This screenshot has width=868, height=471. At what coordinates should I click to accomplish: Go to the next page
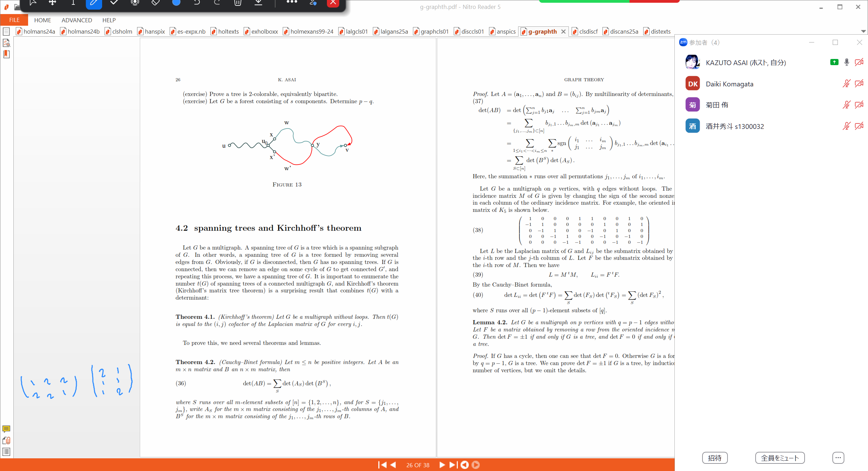tap(442, 465)
